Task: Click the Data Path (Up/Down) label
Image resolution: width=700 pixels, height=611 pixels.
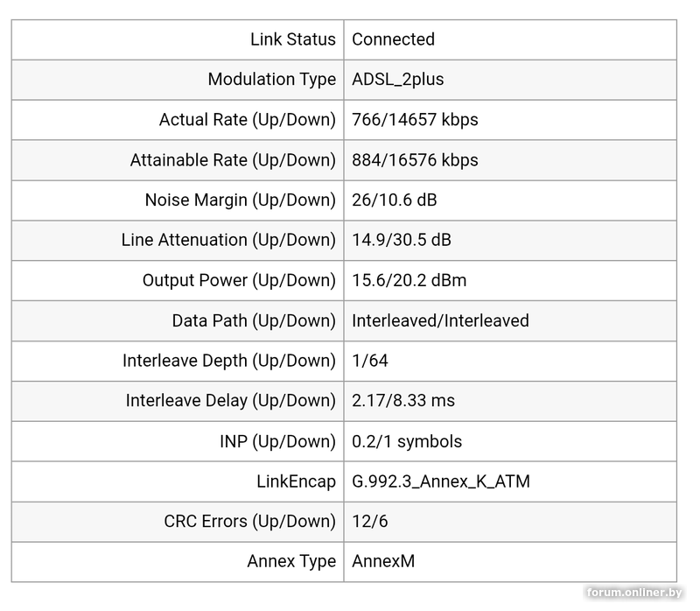Action: [x=253, y=320]
